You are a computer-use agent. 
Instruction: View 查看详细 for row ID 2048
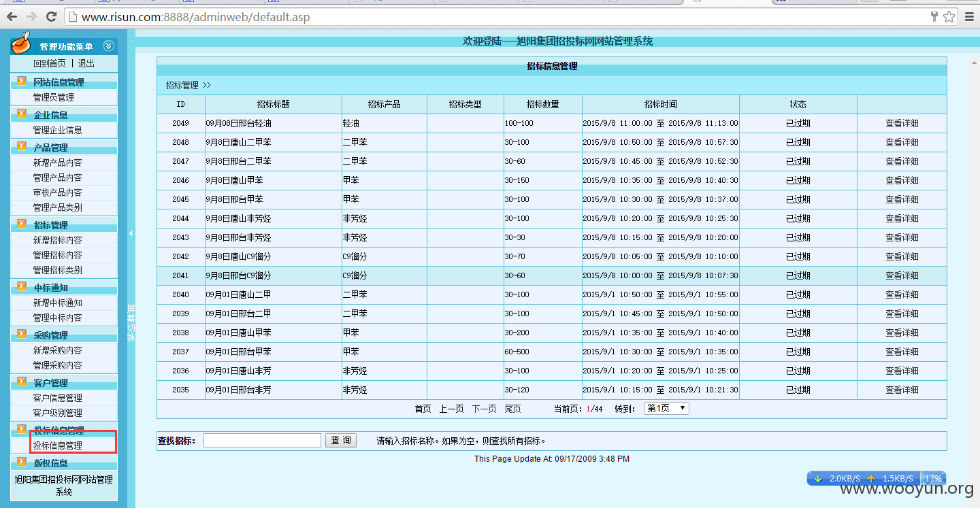pyautogui.click(x=902, y=142)
